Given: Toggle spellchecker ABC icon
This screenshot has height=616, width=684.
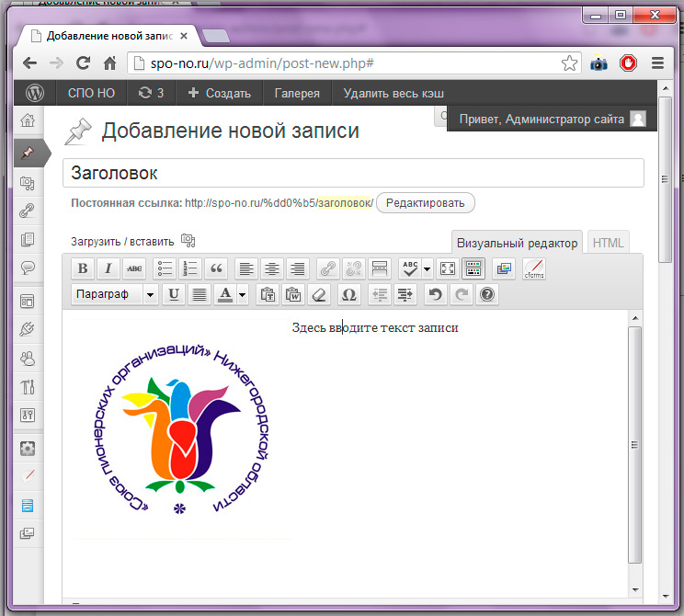Looking at the screenshot, I should coord(410,268).
